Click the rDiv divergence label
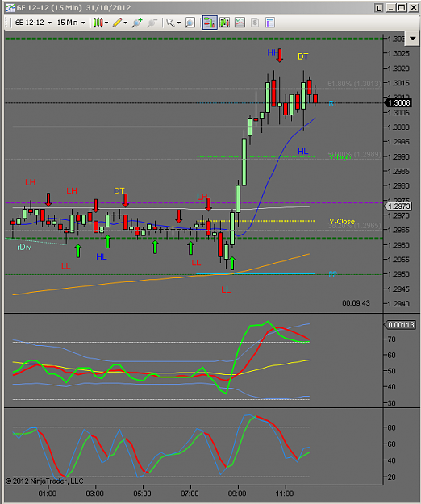Screen dimensions: 421x504 [x=24, y=247]
